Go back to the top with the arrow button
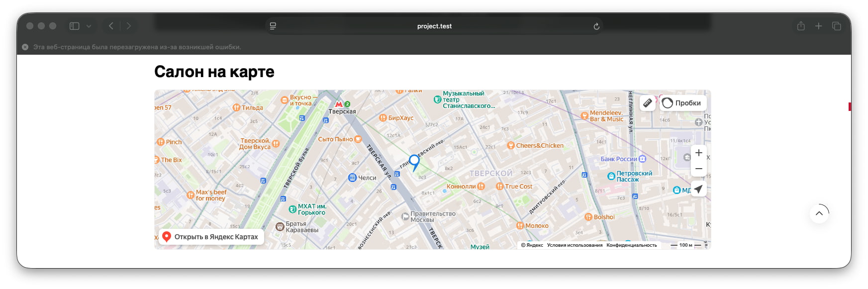Viewport: 868px width, 289px height. coord(819,213)
